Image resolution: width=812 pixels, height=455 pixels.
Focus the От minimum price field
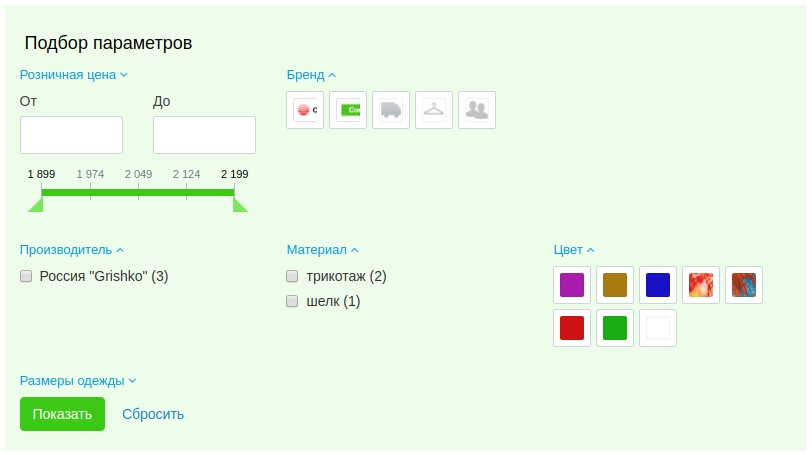point(71,135)
